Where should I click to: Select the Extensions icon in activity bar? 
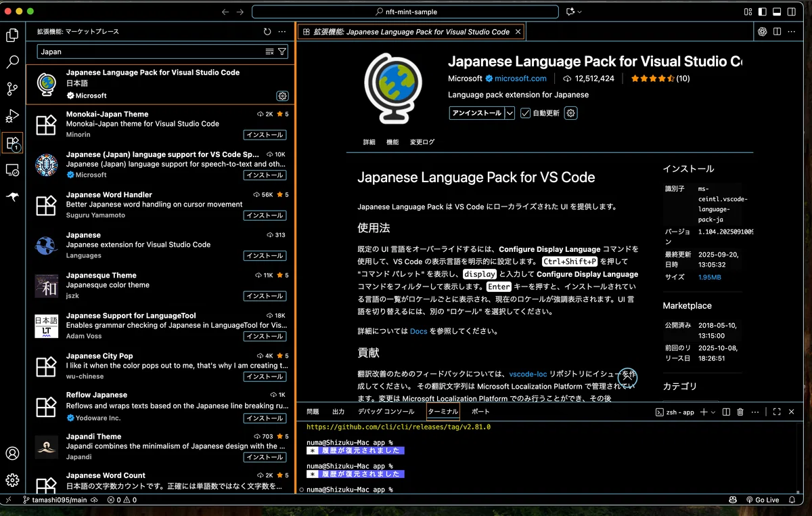coord(12,143)
